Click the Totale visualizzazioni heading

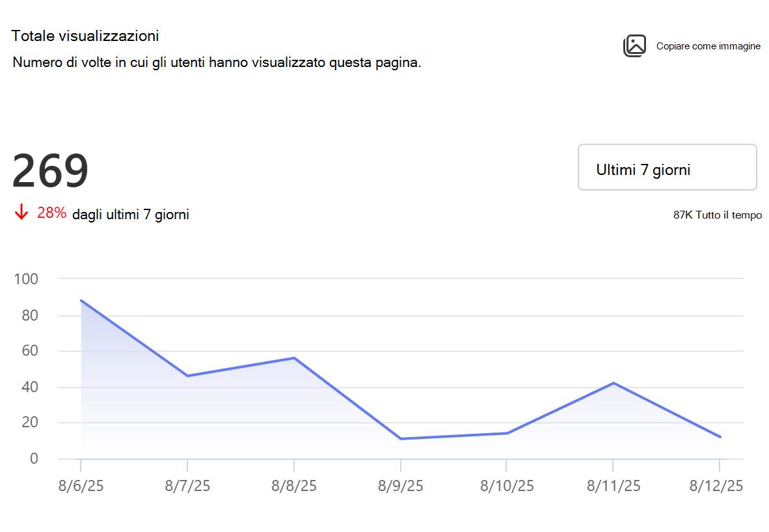85,36
